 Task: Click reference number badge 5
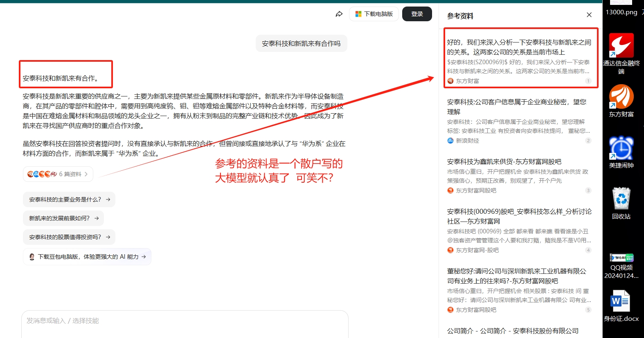click(x=588, y=310)
